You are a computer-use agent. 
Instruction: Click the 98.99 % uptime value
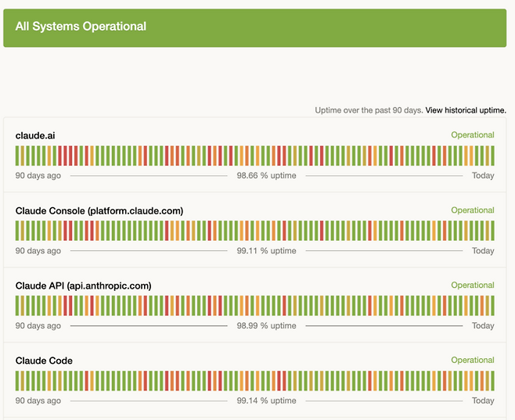(266, 326)
